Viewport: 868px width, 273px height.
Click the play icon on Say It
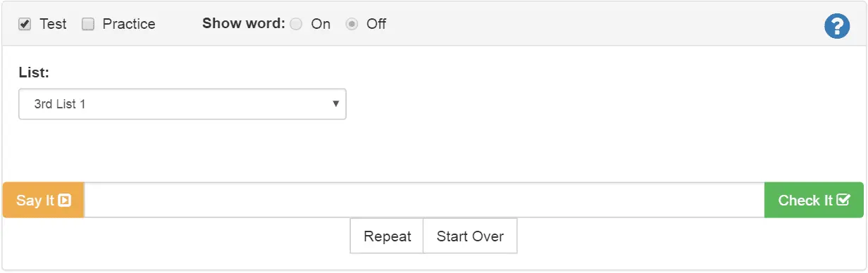point(65,201)
